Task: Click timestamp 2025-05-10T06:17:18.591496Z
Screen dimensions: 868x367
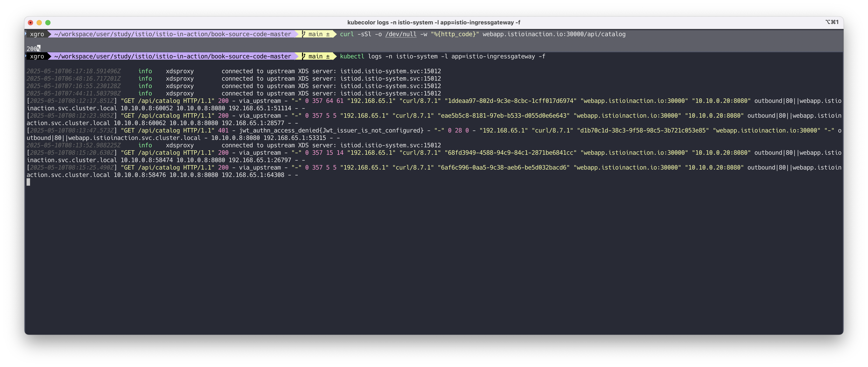Action: point(73,71)
